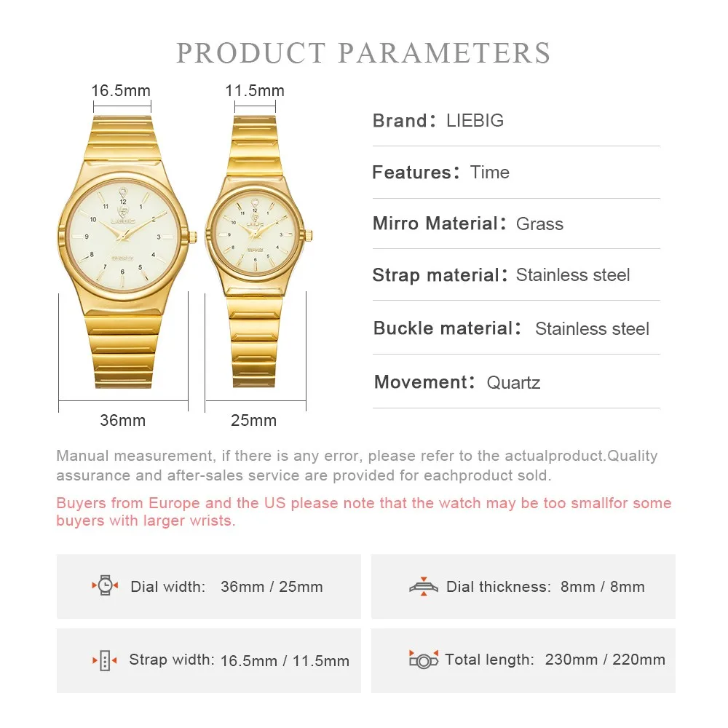The image size is (728, 728).
Task: Click the red Europe and US buyers notice
Action: click(363, 512)
